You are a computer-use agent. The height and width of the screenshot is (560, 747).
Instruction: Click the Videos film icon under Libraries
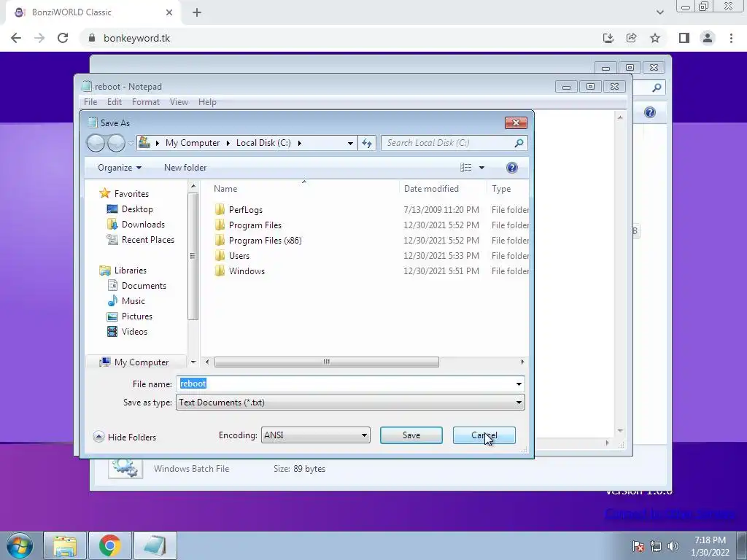tap(112, 332)
